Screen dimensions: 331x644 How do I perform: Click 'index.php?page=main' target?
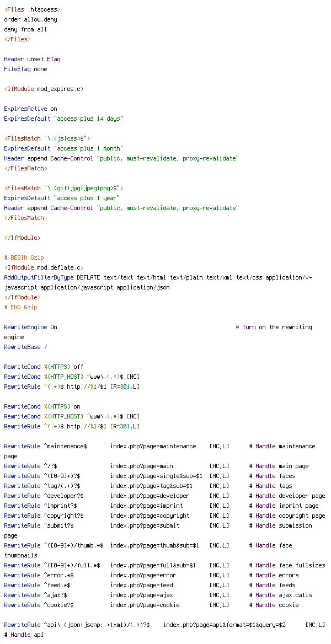click(x=141, y=466)
